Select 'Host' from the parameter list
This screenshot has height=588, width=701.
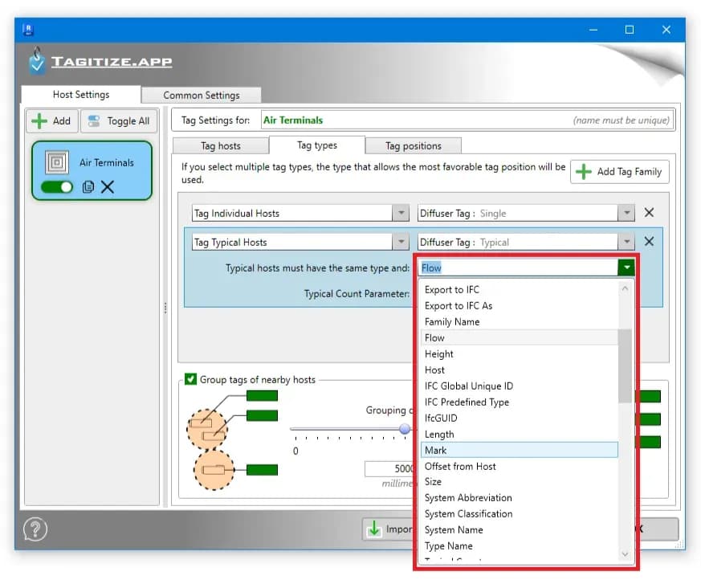520,370
